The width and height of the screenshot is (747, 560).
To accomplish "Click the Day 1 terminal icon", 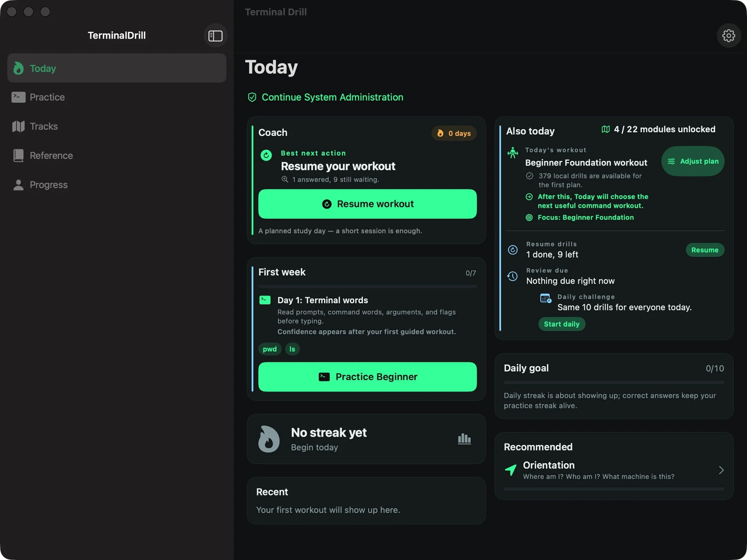I will pos(265,300).
